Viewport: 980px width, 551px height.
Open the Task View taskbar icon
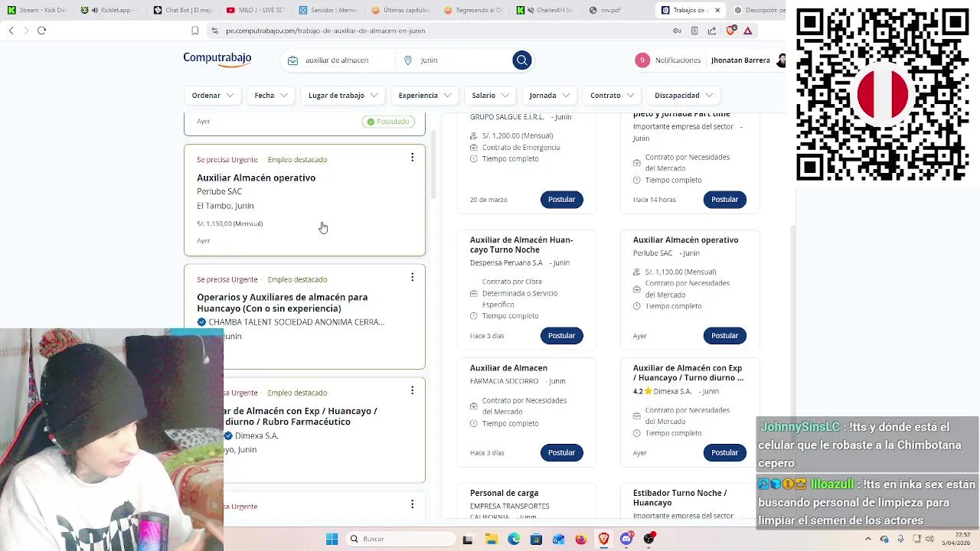(468, 539)
